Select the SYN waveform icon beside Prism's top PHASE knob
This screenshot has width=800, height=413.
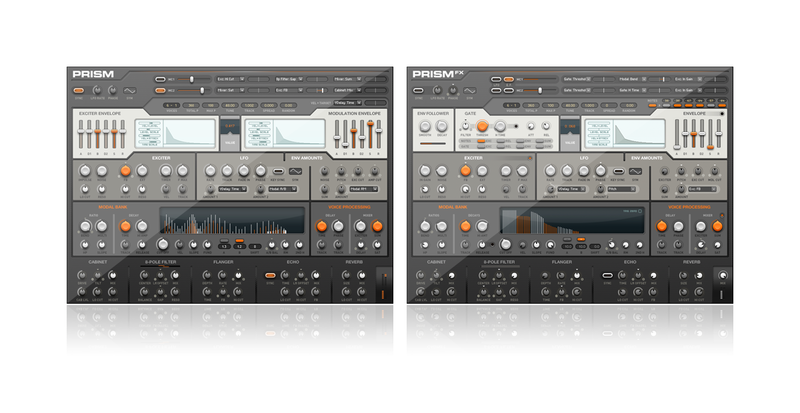coord(130,90)
